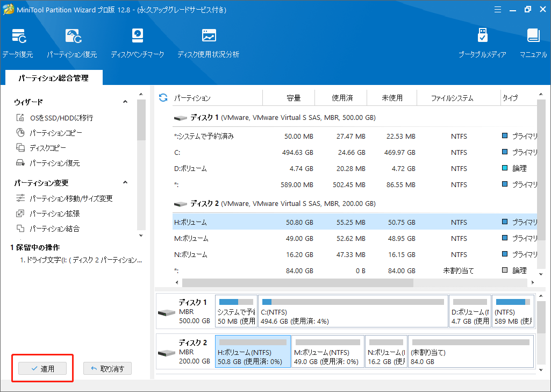Select ディスク 2 icon in disk map
This screenshot has width=551, height=392.
pyautogui.click(x=167, y=353)
